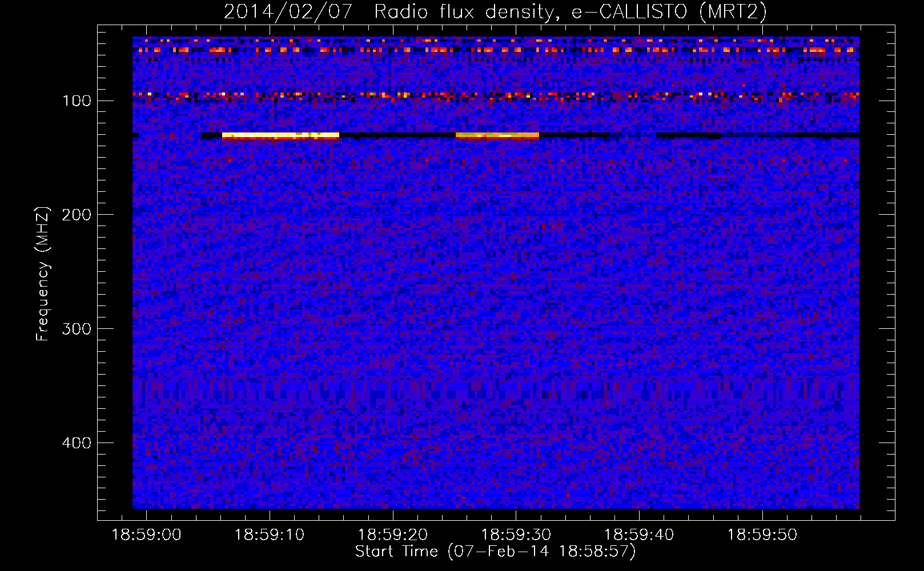924x571 pixels.
Task: Click the date "2014/02/07" in the title
Action: coord(288,11)
